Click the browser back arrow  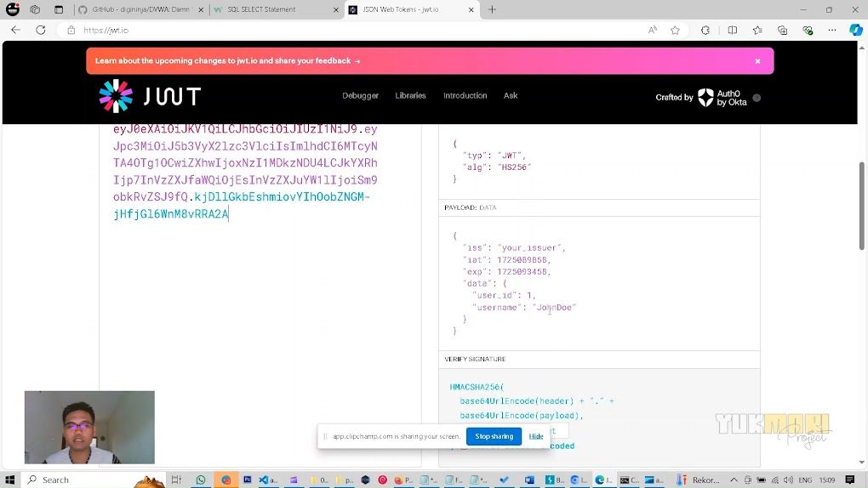[15, 30]
